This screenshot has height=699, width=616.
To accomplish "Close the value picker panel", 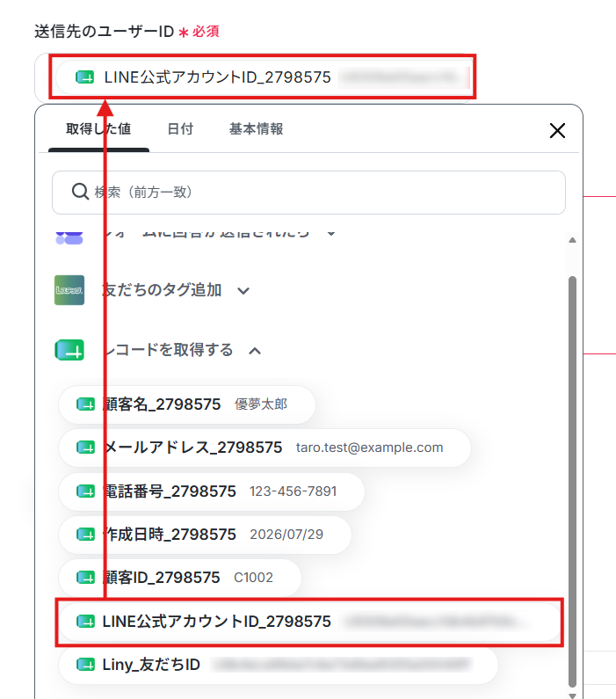I will [x=557, y=131].
